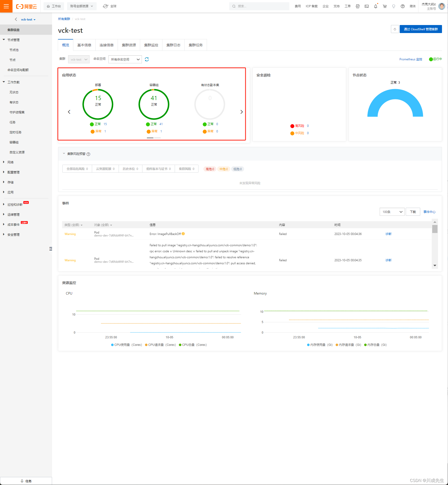Screen dimensions: 448x485
Task: Open 无状态 workloads
Action: click(14, 92)
